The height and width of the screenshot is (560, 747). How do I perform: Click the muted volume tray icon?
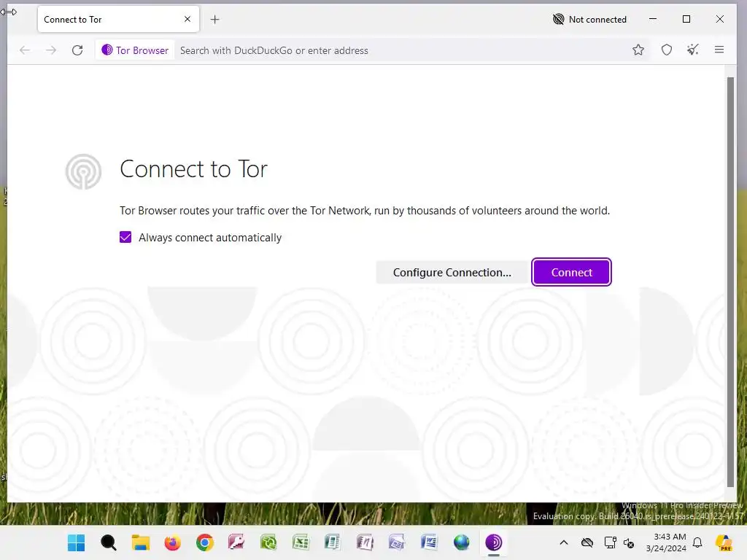[x=629, y=542]
